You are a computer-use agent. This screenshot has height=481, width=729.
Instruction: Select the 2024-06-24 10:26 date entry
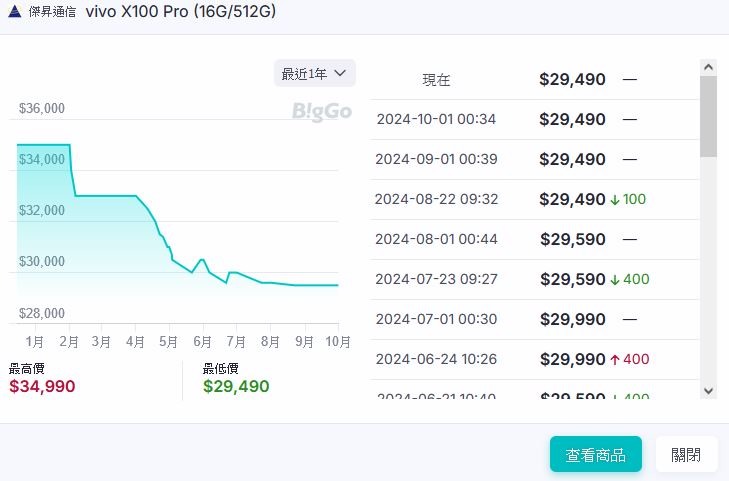click(x=436, y=359)
